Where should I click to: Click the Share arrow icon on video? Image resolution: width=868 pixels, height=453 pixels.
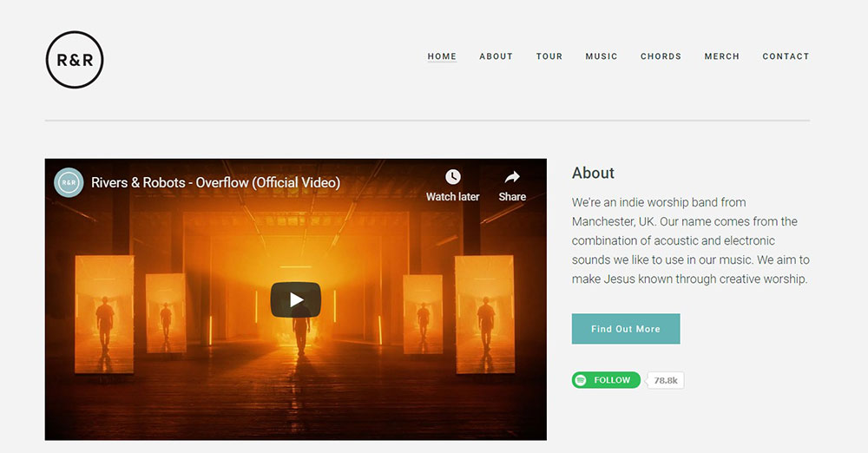512,177
